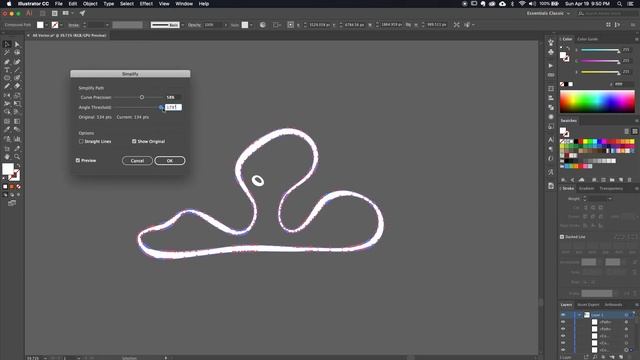Viewport: 640px width, 360px height.
Task: Select the Line Segment tool
Action: [17, 70]
